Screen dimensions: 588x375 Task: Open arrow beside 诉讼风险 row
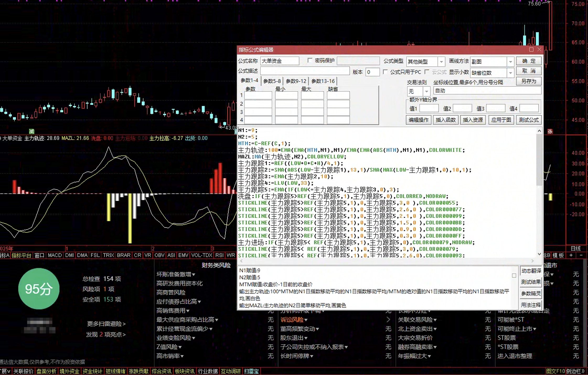pyautogui.click(x=388, y=320)
